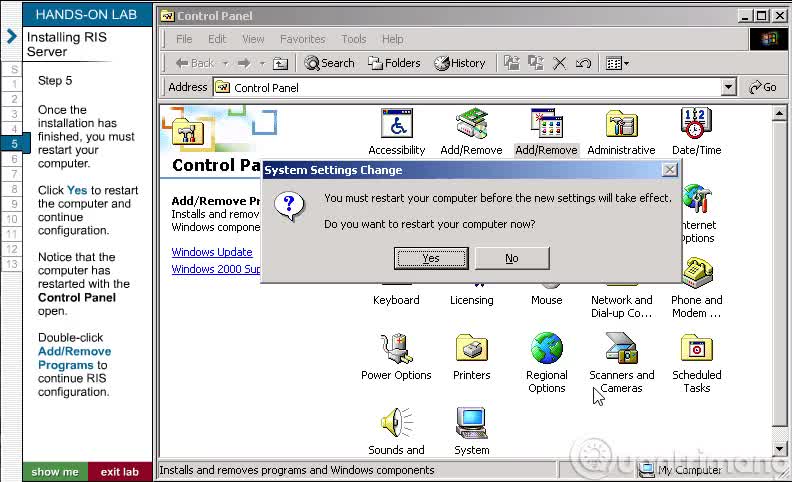The height and width of the screenshot is (482, 792).
Task: Jump to lab step 13
Action: (12, 264)
